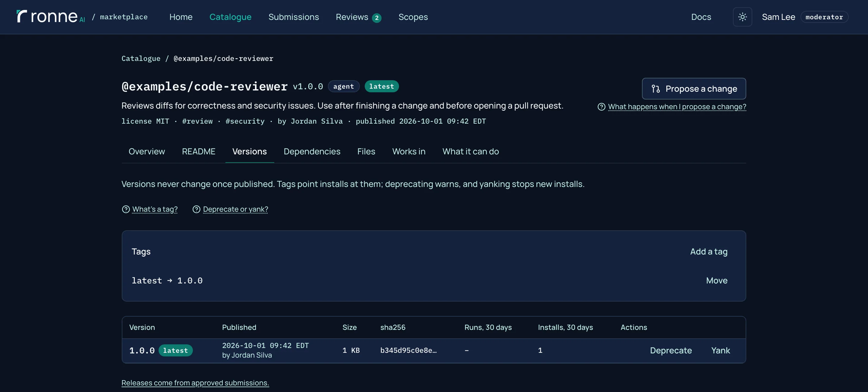Image resolution: width=868 pixels, height=392 pixels.
Task: Click the green latest badge by the title
Action: [382, 86]
